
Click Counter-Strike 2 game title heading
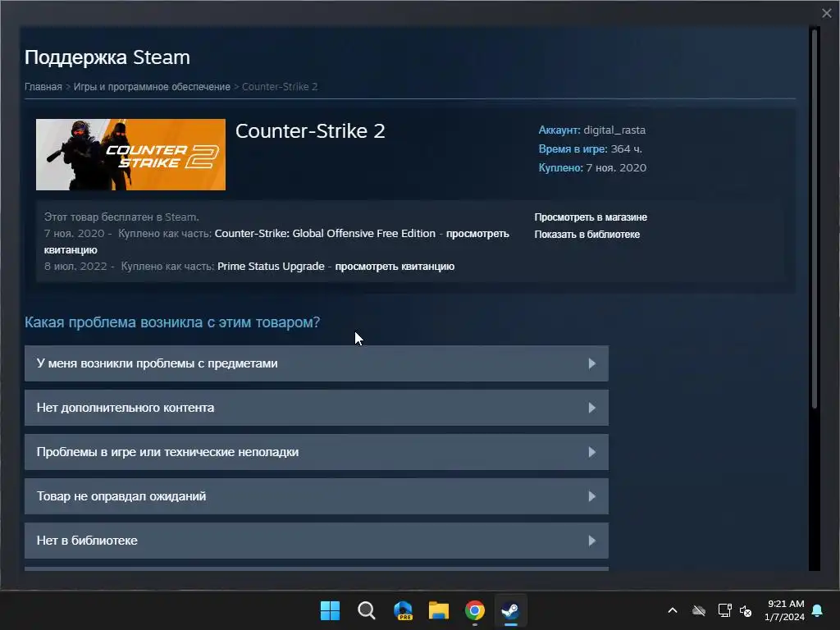click(310, 131)
